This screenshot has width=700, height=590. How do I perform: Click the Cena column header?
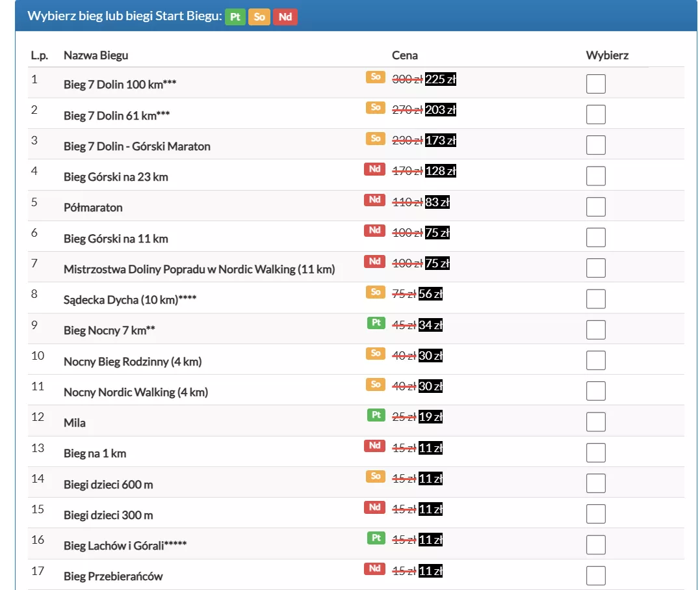tap(404, 55)
